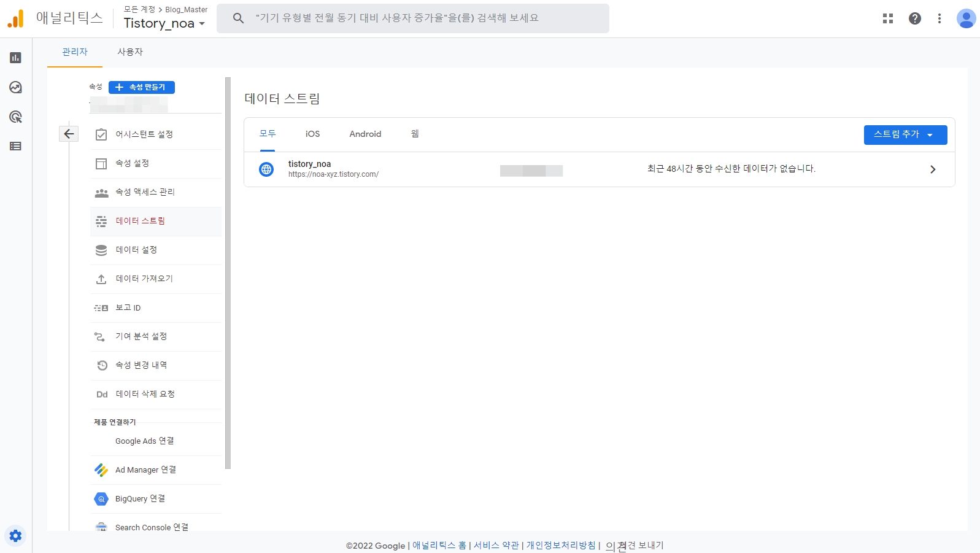Click the 최근 48시간 no-data status message
Viewport: 980px width, 553px height.
coord(731,169)
